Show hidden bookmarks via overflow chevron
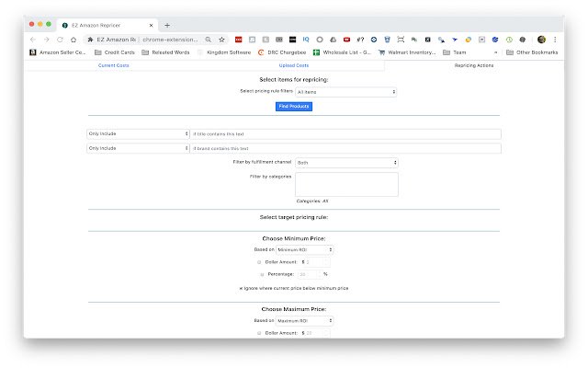The image size is (588, 368). pyautogui.click(x=496, y=52)
